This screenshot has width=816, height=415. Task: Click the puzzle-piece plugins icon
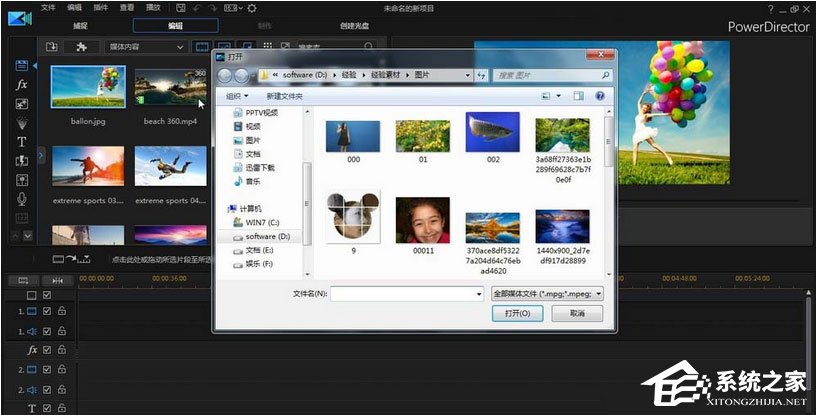81,47
